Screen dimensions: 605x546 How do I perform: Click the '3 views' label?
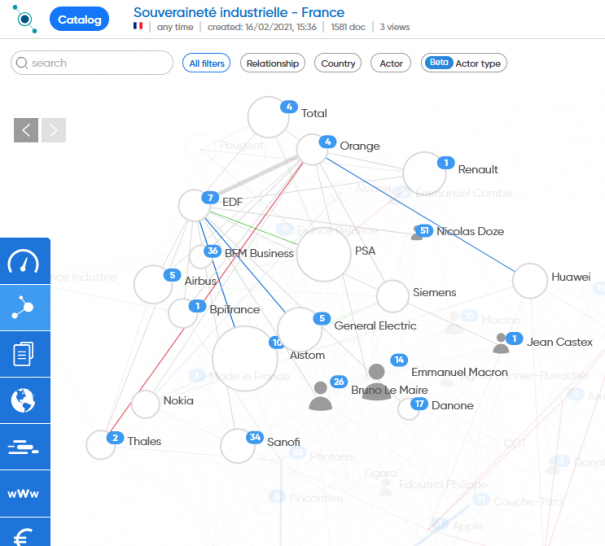[x=395, y=27]
